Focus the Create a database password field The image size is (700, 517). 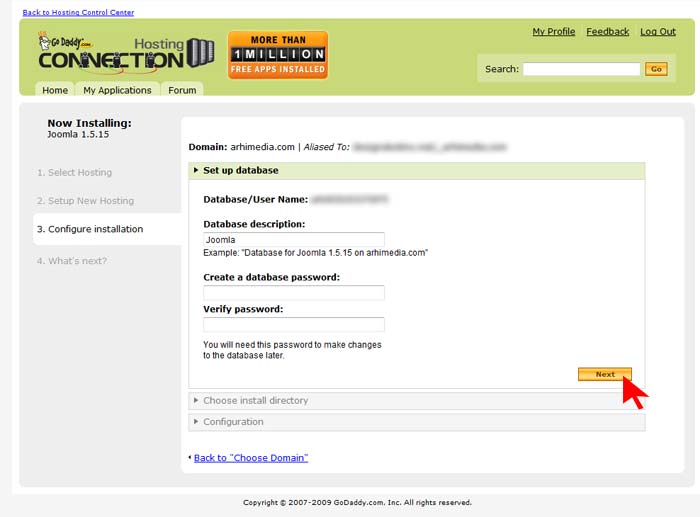tap(294, 293)
